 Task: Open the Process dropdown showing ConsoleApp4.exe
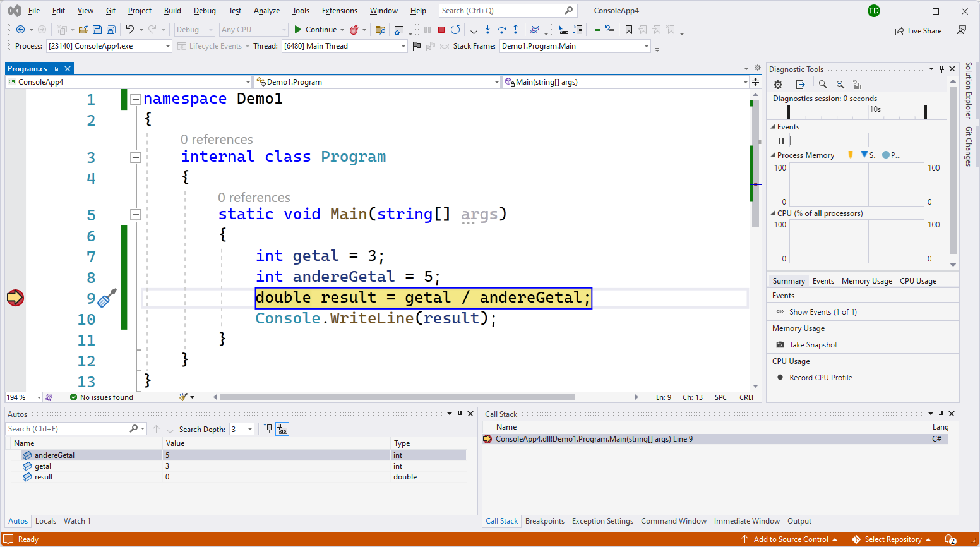[x=109, y=46]
